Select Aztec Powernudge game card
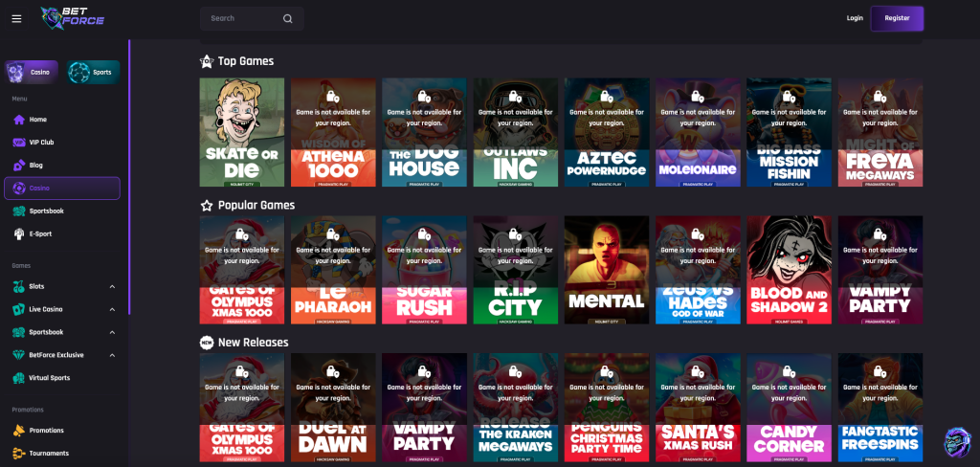980x467 pixels. tap(607, 132)
